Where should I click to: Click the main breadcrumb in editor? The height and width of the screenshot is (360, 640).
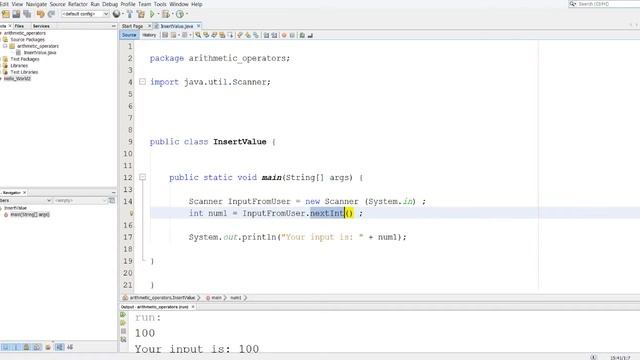(216, 298)
